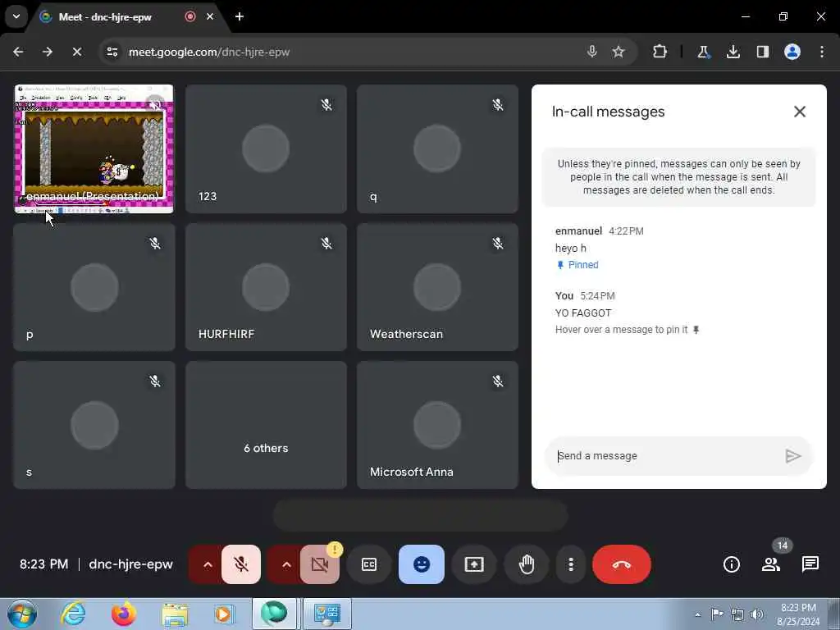
Task: Open site information icon in address bar
Action: 112,52
